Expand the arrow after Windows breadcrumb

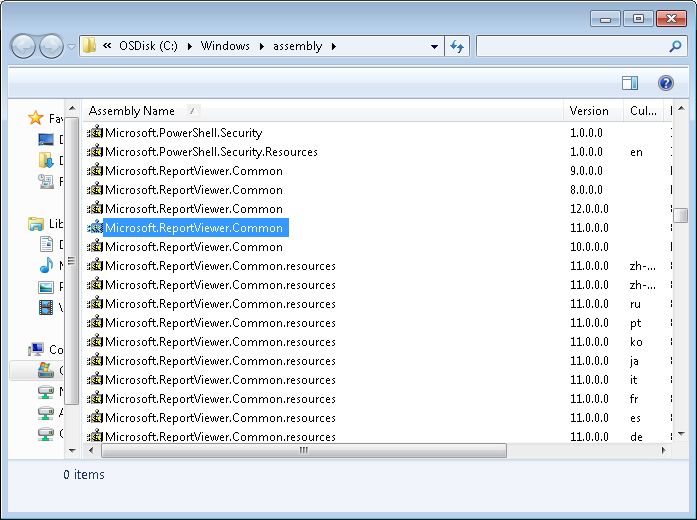[x=262, y=46]
